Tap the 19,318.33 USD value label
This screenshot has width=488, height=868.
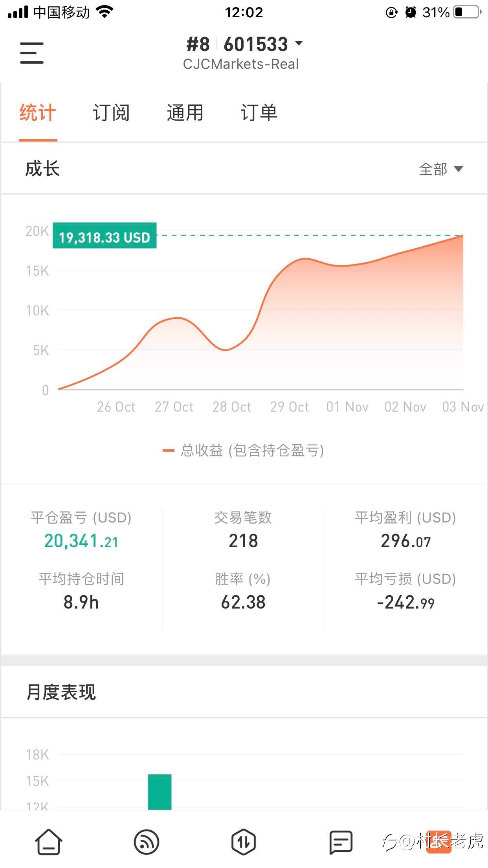(x=105, y=236)
